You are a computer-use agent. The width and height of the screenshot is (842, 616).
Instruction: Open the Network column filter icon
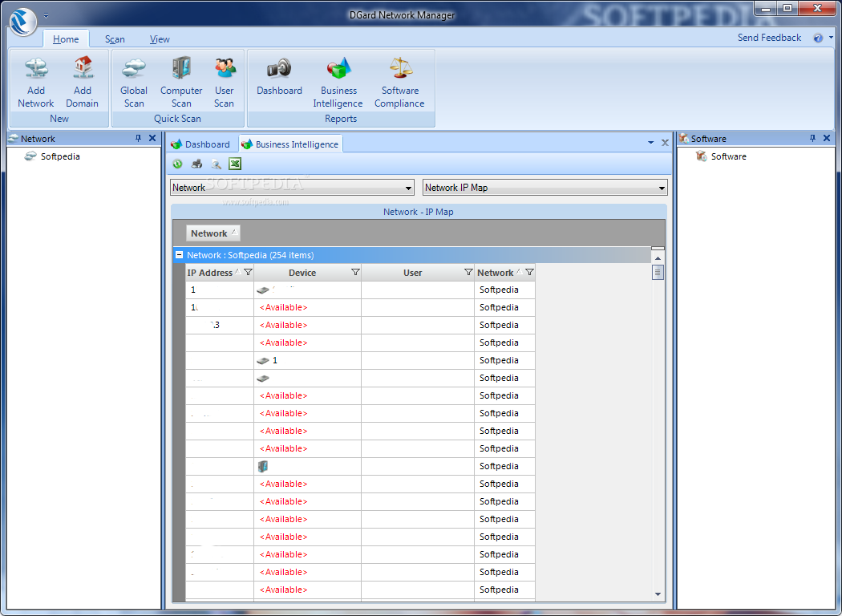529,272
